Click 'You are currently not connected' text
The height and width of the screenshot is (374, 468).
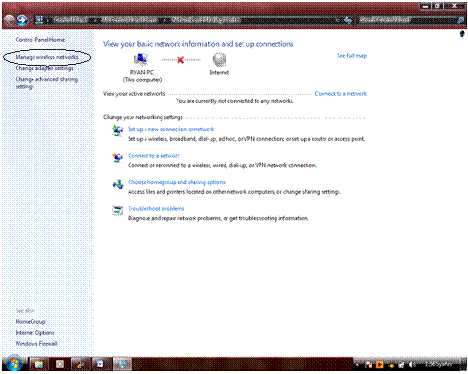pyautogui.click(x=235, y=101)
